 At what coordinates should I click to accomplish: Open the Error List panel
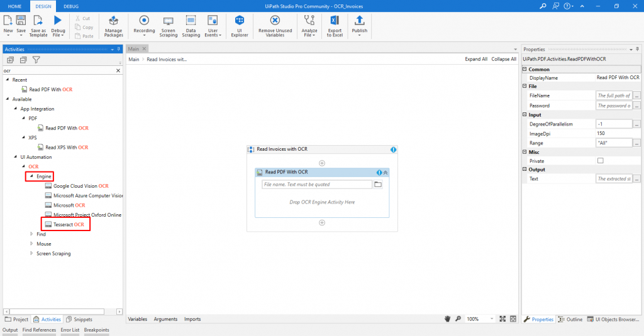click(x=70, y=330)
